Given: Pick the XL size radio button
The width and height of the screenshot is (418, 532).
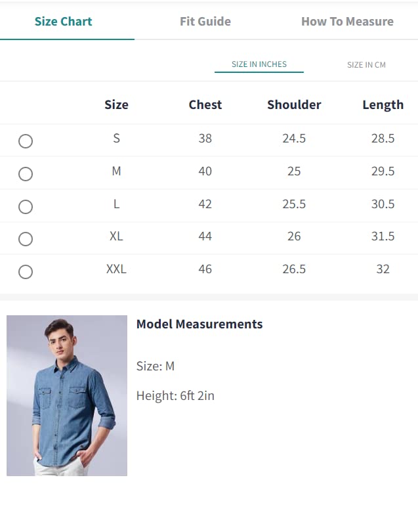Looking at the screenshot, I should [26, 239].
